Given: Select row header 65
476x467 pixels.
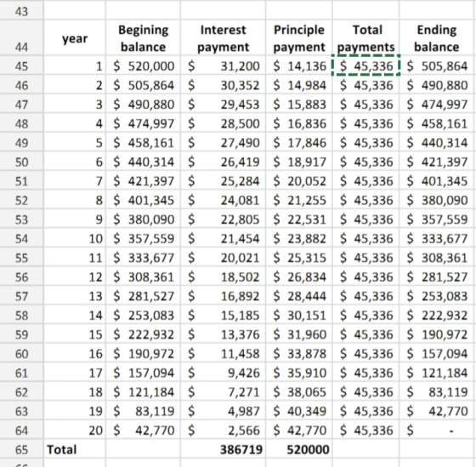Looking at the screenshot, I should 21,449.
